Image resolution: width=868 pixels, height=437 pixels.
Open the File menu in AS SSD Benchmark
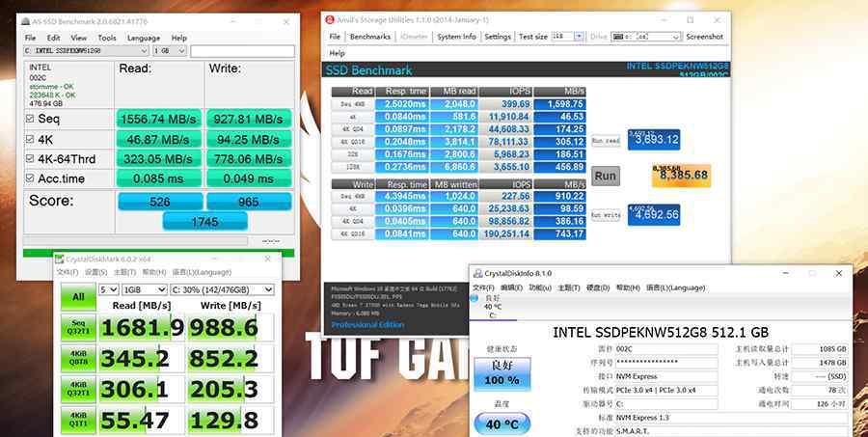[31, 38]
